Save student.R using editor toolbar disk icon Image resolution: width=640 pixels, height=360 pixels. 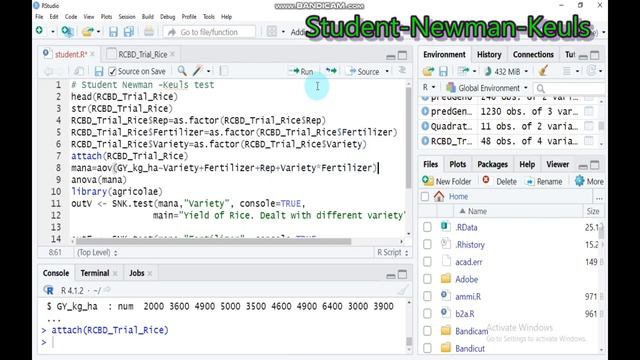pyautogui.click(x=98, y=71)
